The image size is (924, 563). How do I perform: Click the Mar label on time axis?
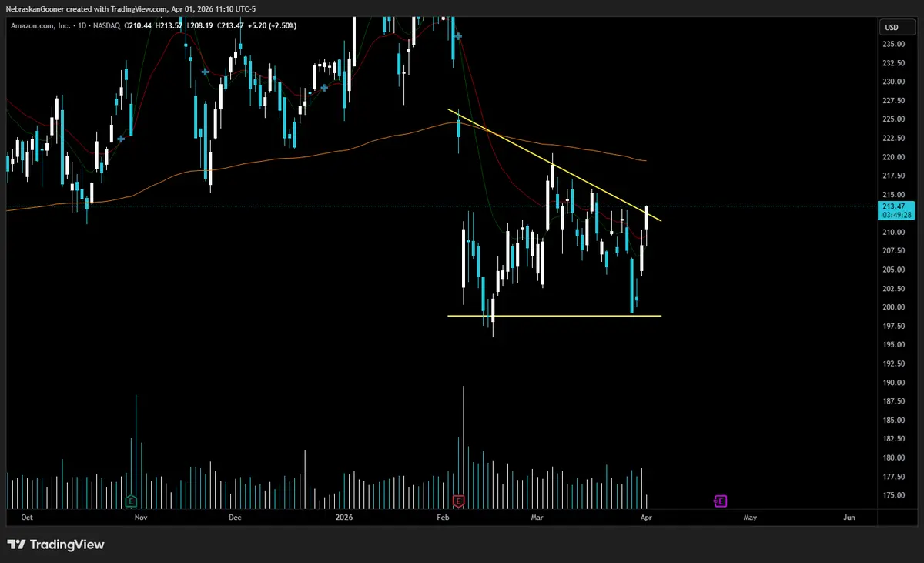pyautogui.click(x=537, y=518)
